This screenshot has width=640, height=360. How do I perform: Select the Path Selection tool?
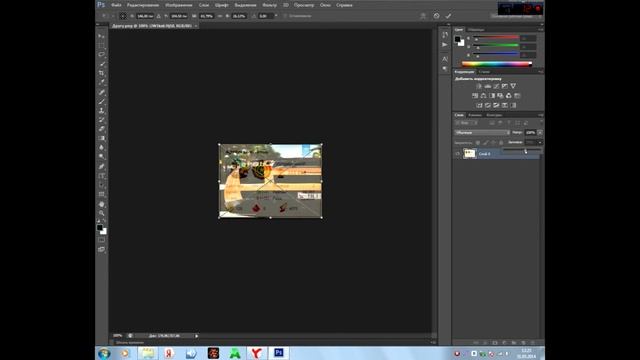(101, 185)
